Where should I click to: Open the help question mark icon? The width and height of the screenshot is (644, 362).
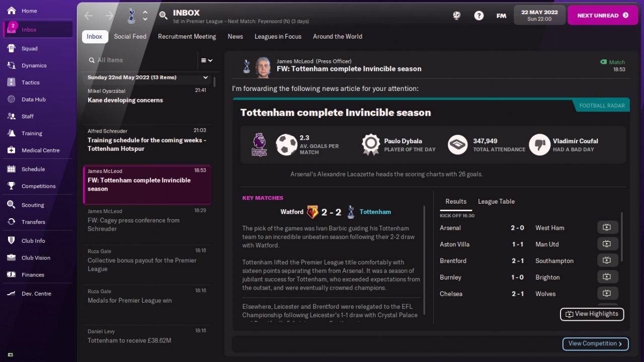[479, 16]
